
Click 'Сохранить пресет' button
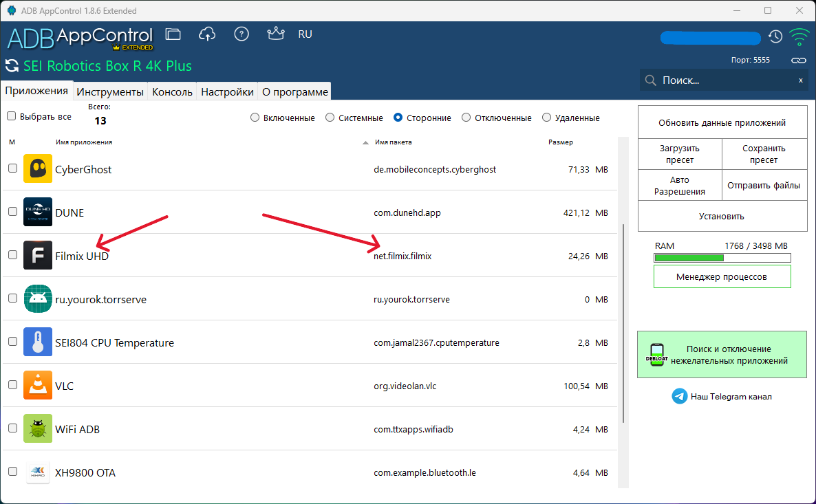[764, 154]
